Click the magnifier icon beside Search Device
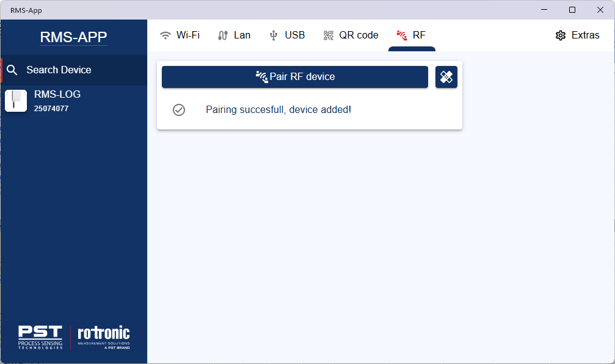 coord(12,70)
